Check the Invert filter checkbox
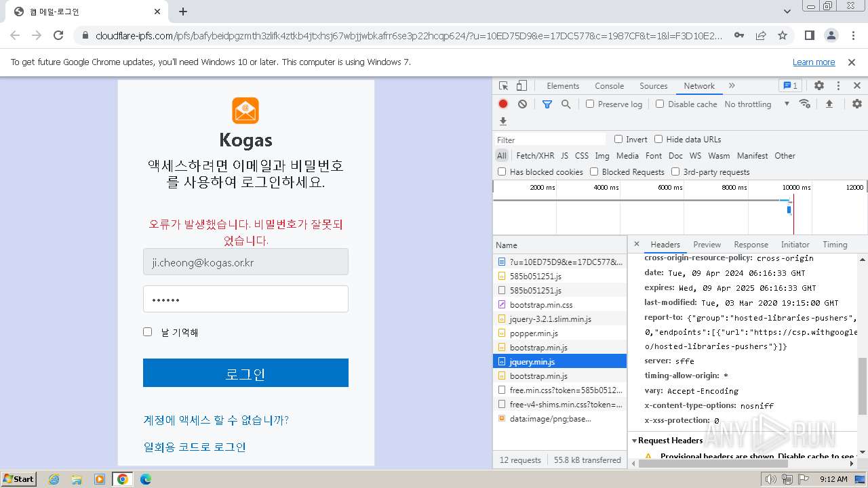This screenshot has width=868, height=488. pyautogui.click(x=618, y=139)
